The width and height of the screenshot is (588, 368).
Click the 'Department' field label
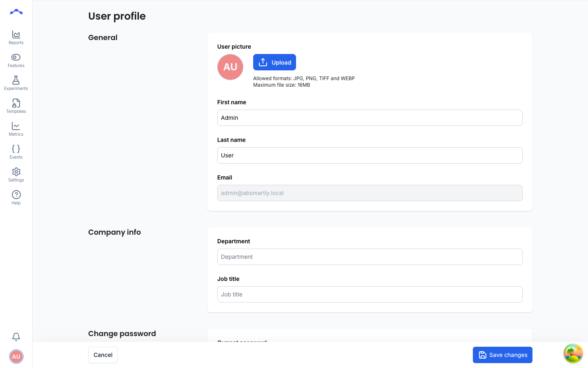[x=234, y=241]
